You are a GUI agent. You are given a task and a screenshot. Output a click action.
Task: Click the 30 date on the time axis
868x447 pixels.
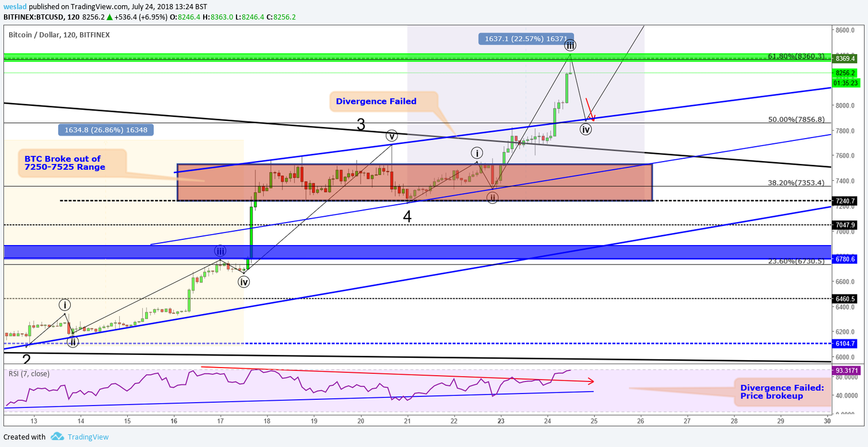(827, 421)
